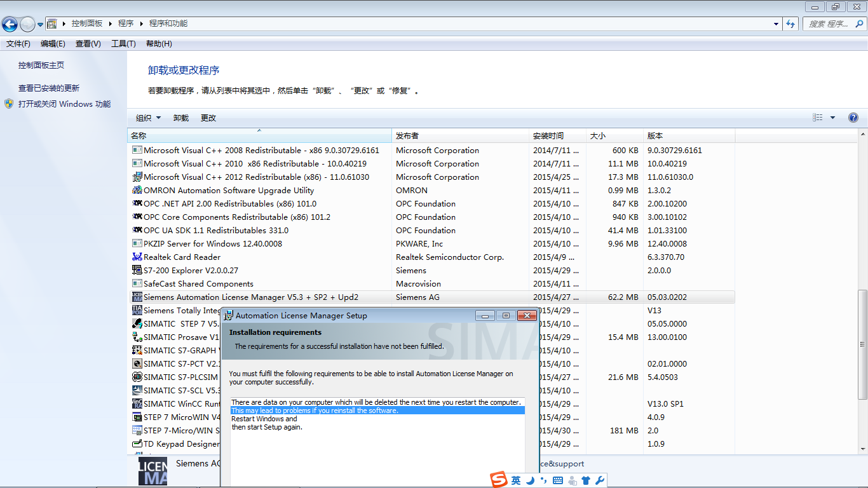The width and height of the screenshot is (868, 488).
Task: Go back with the blue Back arrow
Action: pyautogui.click(x=10, y=24)
